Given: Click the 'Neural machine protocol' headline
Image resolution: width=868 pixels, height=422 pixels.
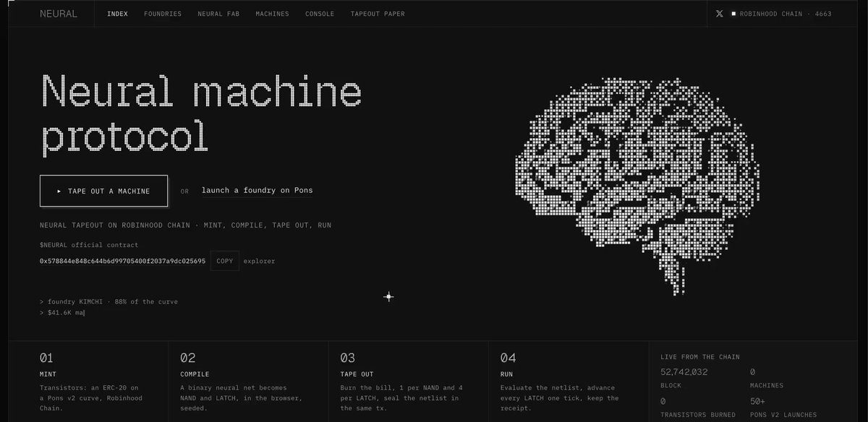Looking at the screenshot, I should [x=201, y=114].
